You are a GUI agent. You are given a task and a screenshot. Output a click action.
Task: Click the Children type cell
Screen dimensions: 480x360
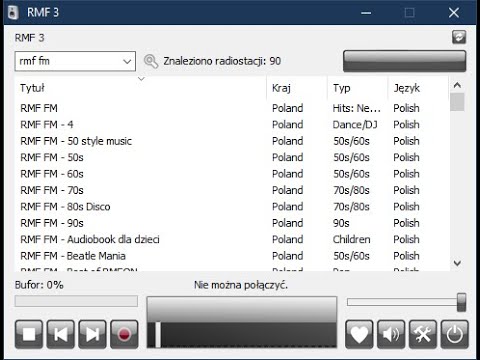tap(351, 239)
